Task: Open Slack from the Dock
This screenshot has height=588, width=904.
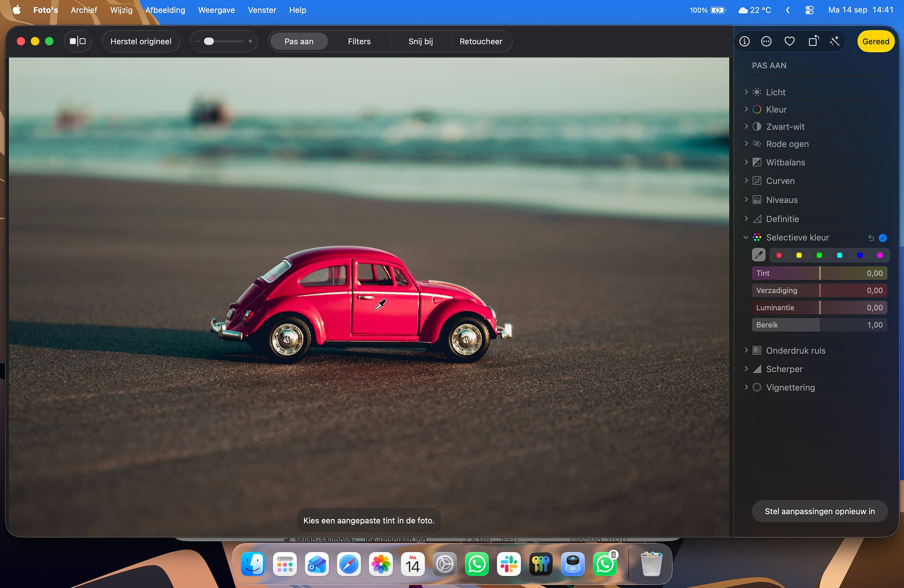Action: tap(509, 564)
